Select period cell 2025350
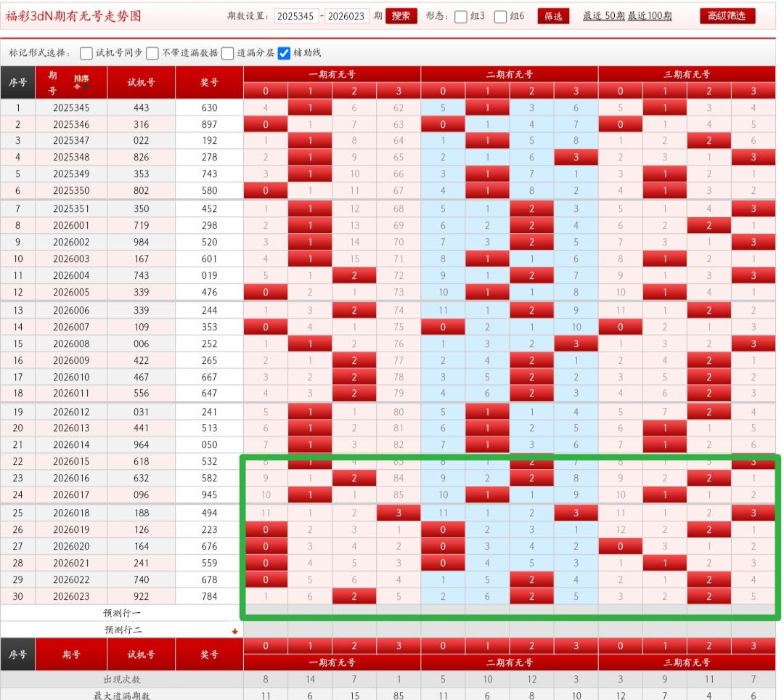The image size is (784, 700). point(71,190)
